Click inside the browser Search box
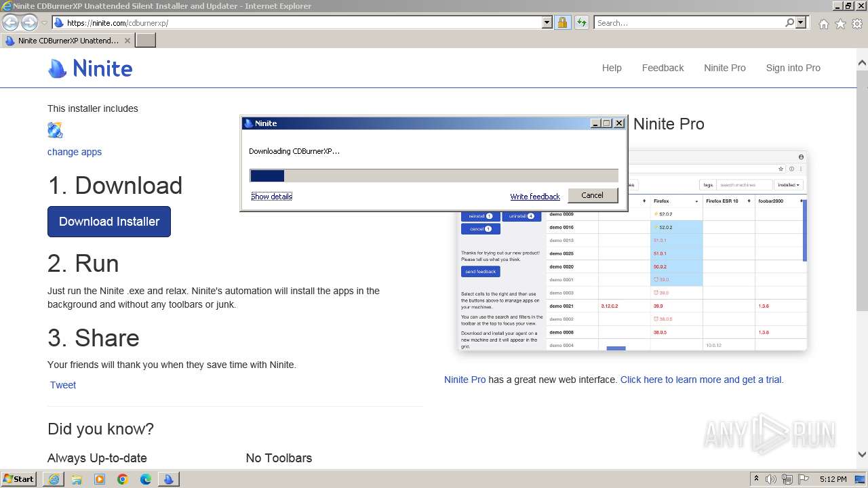This screenshot has height=488, width=868. point(688,23)
